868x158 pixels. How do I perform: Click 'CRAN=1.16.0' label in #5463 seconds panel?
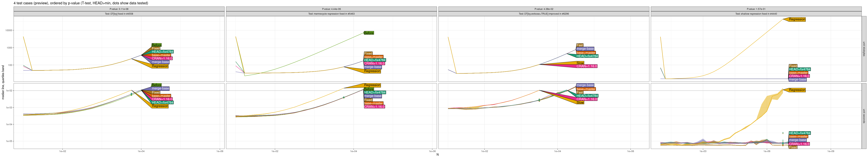(374, 107)
